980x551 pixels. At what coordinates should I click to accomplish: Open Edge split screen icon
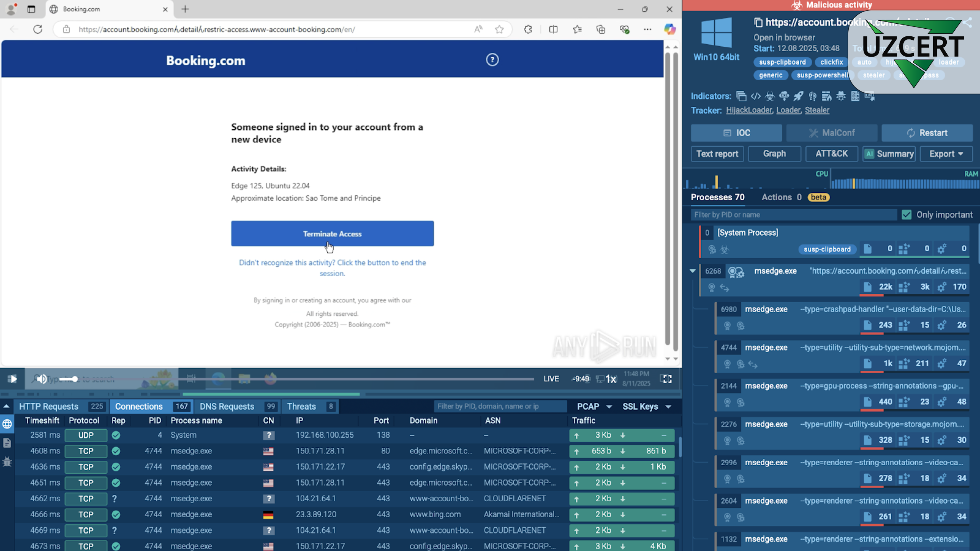coord(553,29)
